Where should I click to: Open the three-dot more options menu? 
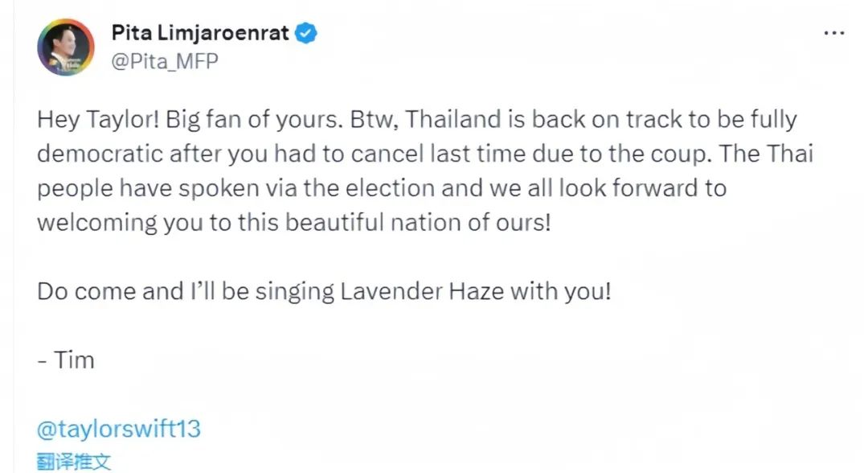pyautogui.click(x=833, y=34)
